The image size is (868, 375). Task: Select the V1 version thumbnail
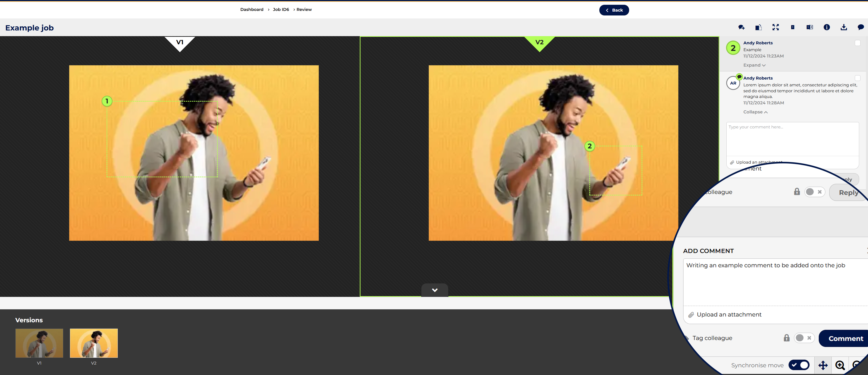pos(39,343)
